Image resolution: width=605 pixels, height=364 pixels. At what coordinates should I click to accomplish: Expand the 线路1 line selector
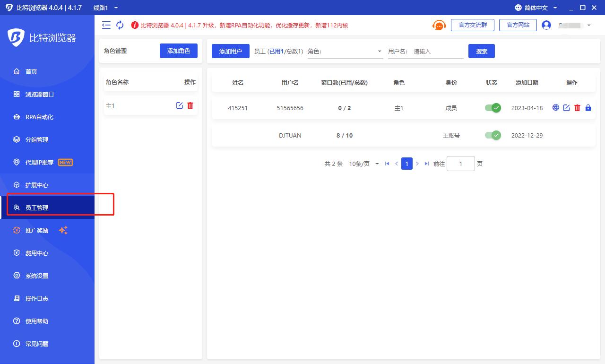coord(105,8)
